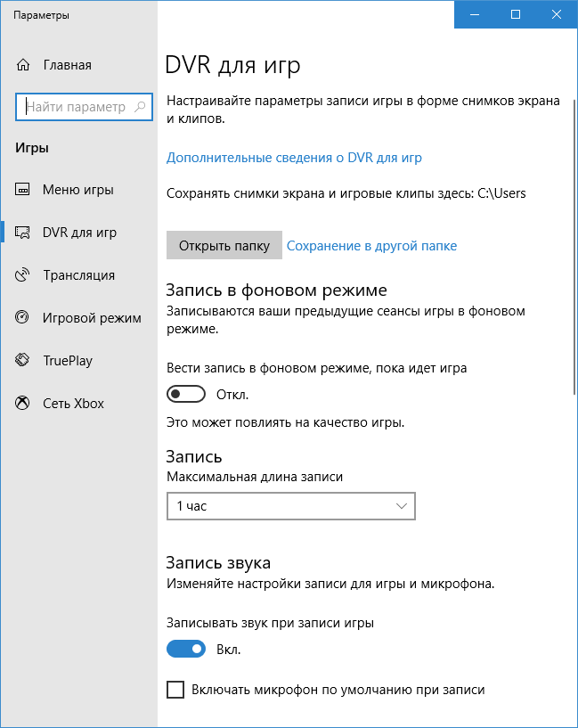Select DVR для игр in sidebar

(x=79, y=233)
